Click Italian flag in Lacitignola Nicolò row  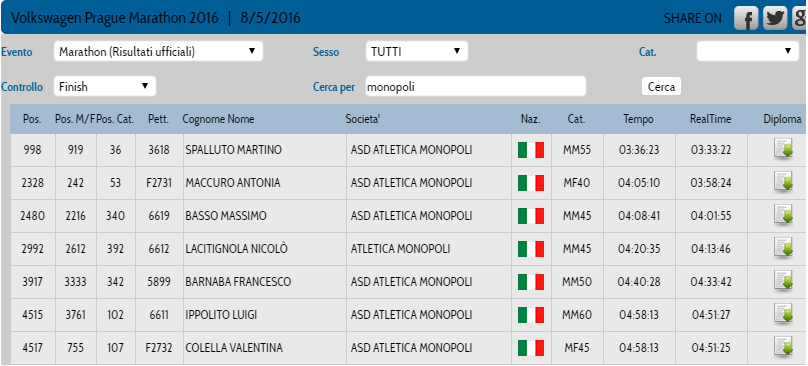click(531, 249)
